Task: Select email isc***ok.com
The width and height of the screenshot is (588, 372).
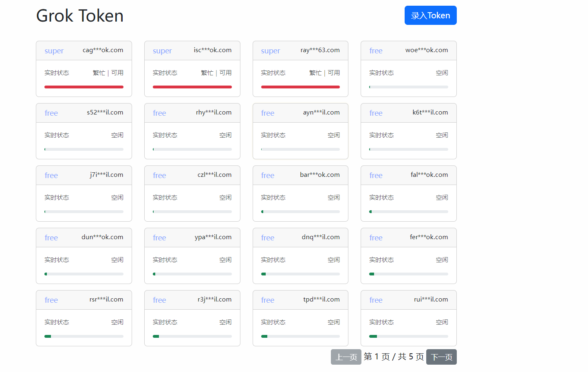Action: pos(212,50)
